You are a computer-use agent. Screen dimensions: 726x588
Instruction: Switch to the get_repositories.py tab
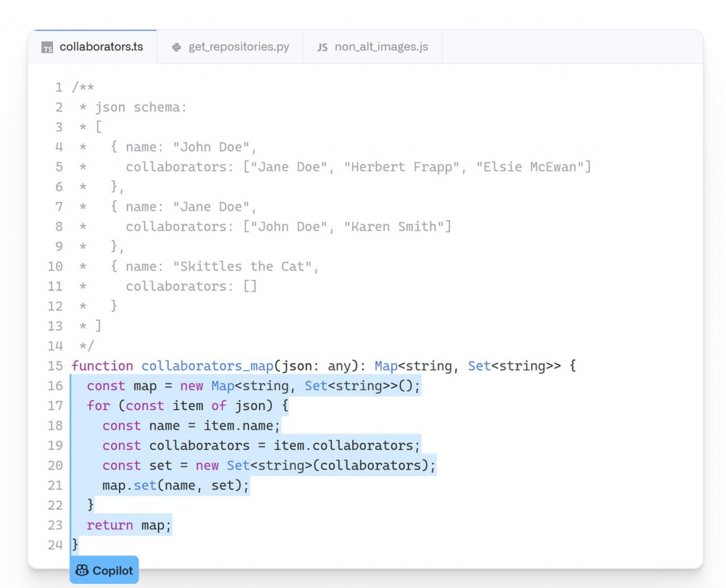click(228, 46)
